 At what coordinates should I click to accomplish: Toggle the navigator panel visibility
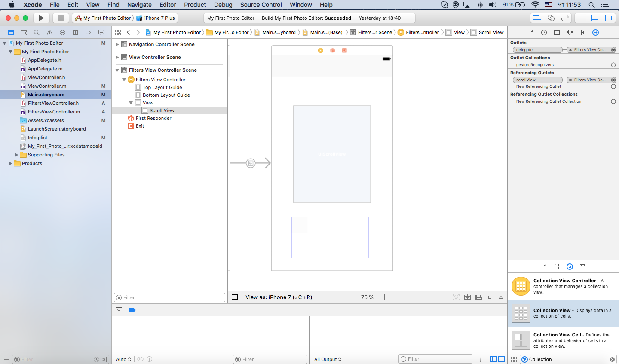click(x=582, y=18)
